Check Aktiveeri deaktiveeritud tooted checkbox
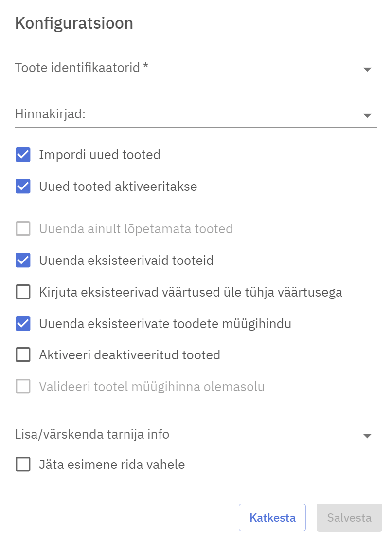 [x=23, y=355]
